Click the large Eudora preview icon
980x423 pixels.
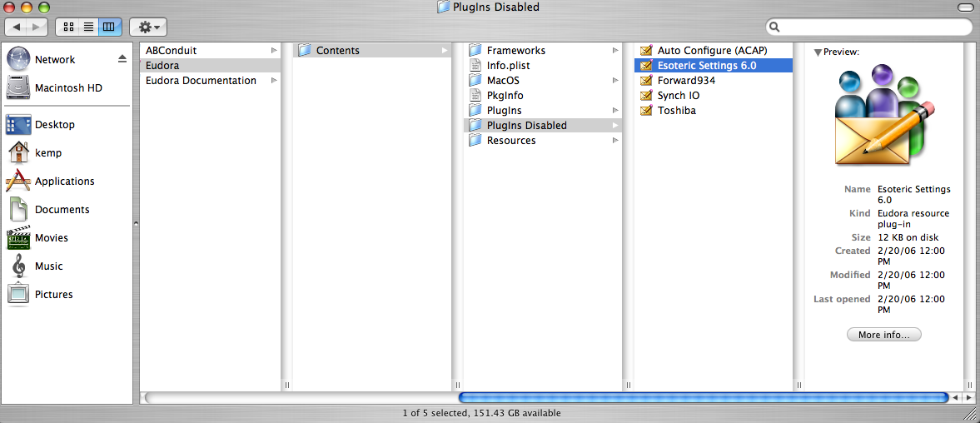[885, 115]
